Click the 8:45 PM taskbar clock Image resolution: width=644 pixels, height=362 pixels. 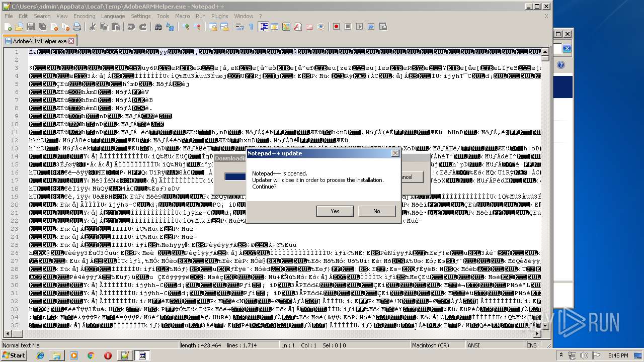coord(618,355)
